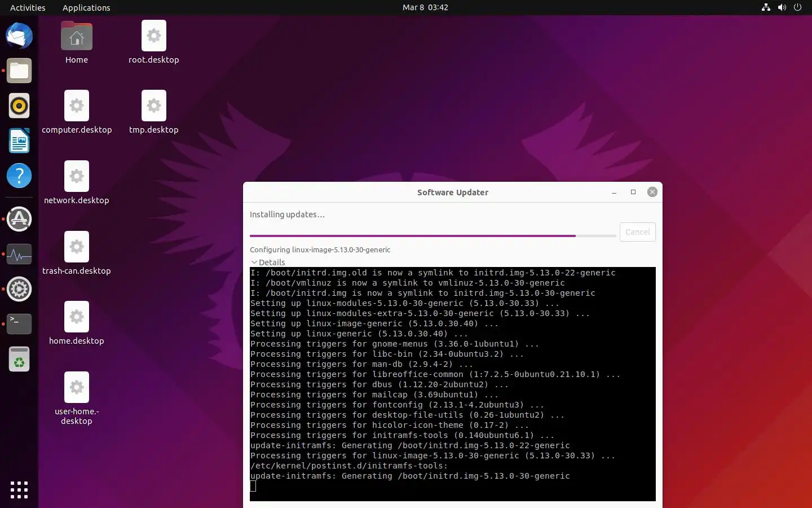Open System Monitor from the dock

(19, 255)
